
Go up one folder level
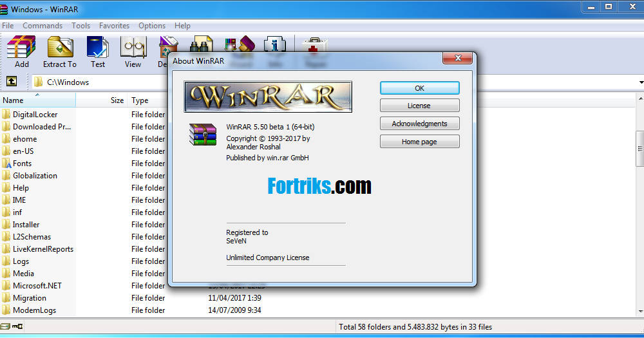pyautogui.click(x=12, y=81)
